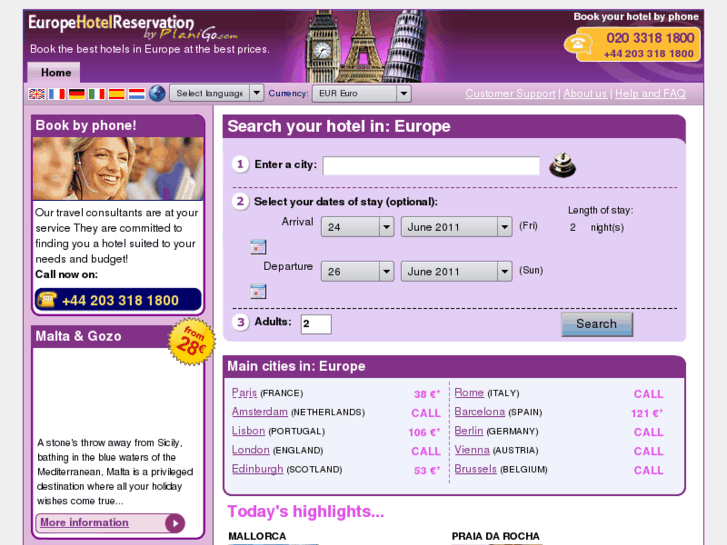Click the MALLORCA highlight heading
This screenshot has height=545, width=727.
coord(257,536)
